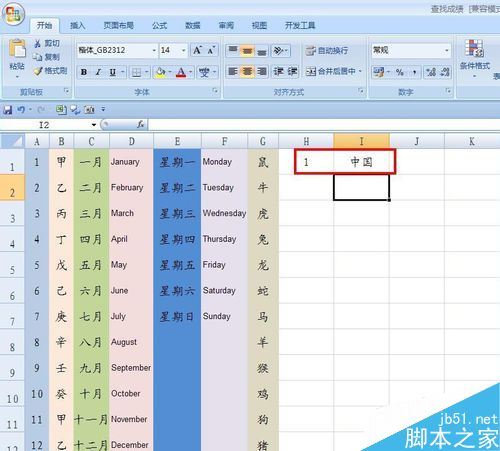Open the Font (字体) dialog launcher
This screenshot has width=500, height=451.
[x=215, y=90]
